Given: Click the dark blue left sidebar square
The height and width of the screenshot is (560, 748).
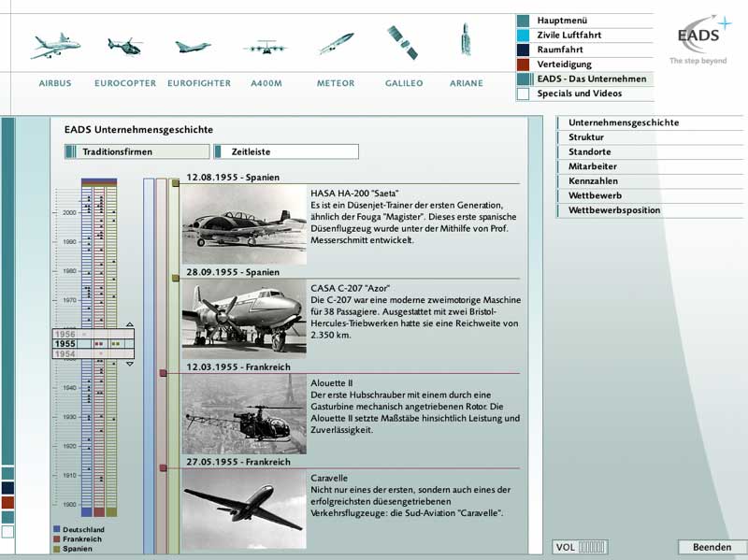Looking at the screenshot, I should coord(7,488).
